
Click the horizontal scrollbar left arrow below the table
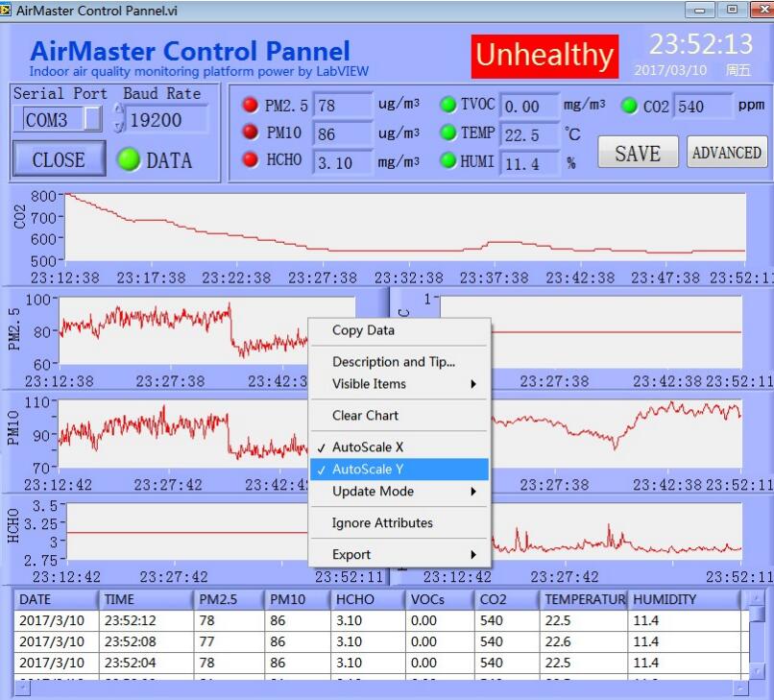21,688
